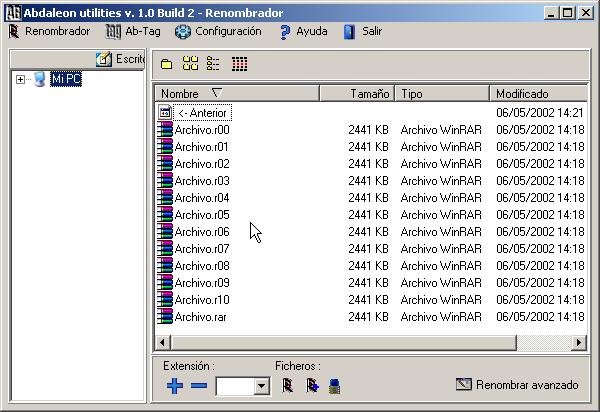Select the file Archivo.r05
This screenshot has width=600, height=412.
201,214
